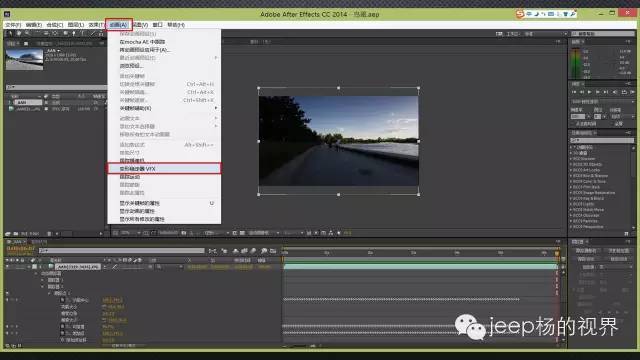Toggle the stopwatch on first stabilizer property
This screenshot has width=640, height=360.
(x=62, y=300)
